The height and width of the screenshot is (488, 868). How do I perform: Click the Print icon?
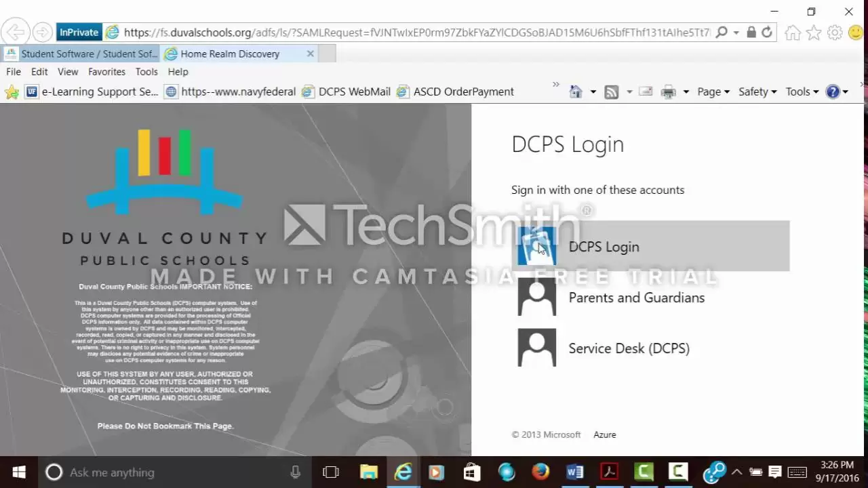pos(669,92)
